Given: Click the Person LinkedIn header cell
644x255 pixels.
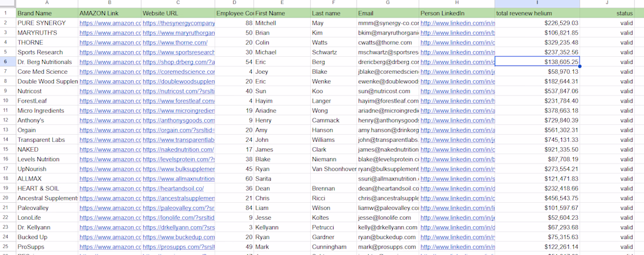Looking at the screenshot, I should tap(457, 13).
